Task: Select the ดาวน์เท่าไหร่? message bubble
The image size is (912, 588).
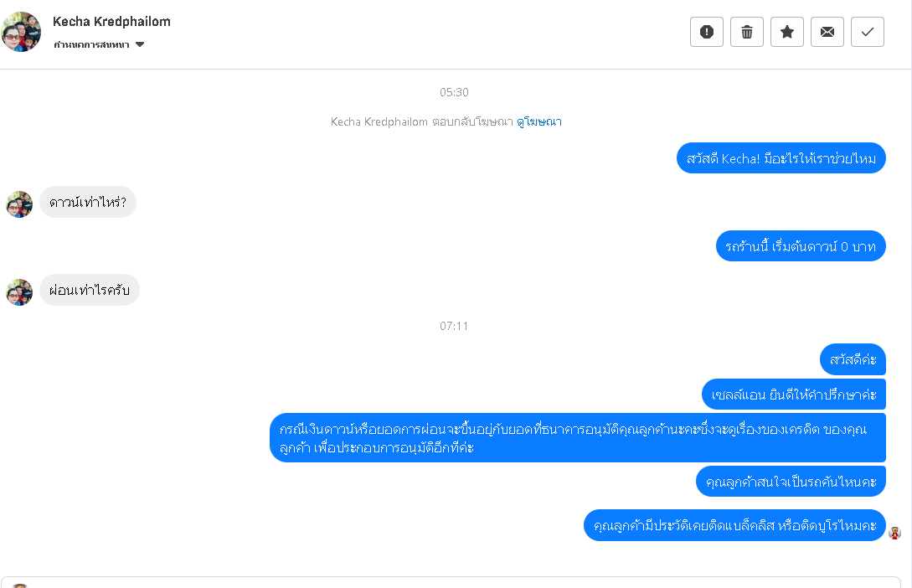Action: coord(88,202)
